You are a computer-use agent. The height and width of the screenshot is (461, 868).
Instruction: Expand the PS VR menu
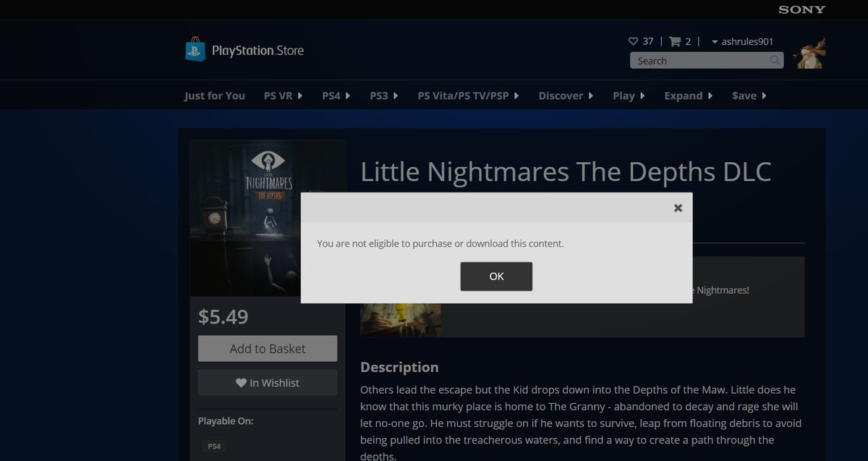pos(283,96)
